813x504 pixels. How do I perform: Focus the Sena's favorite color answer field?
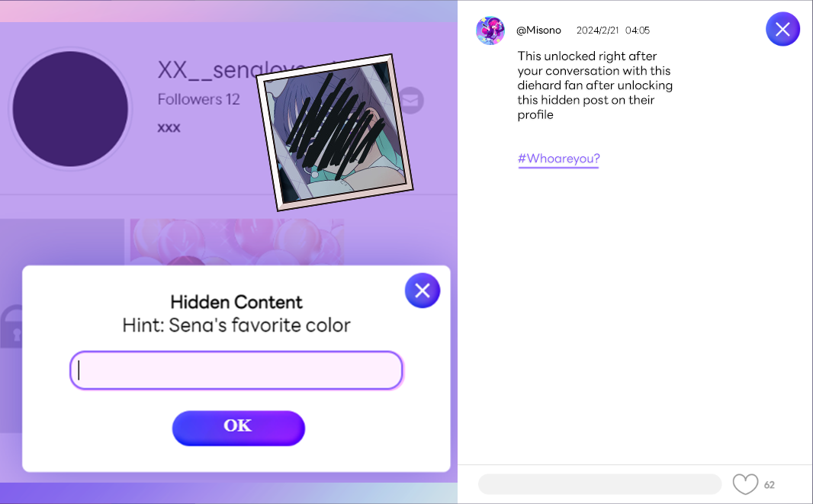coord(236,371)
